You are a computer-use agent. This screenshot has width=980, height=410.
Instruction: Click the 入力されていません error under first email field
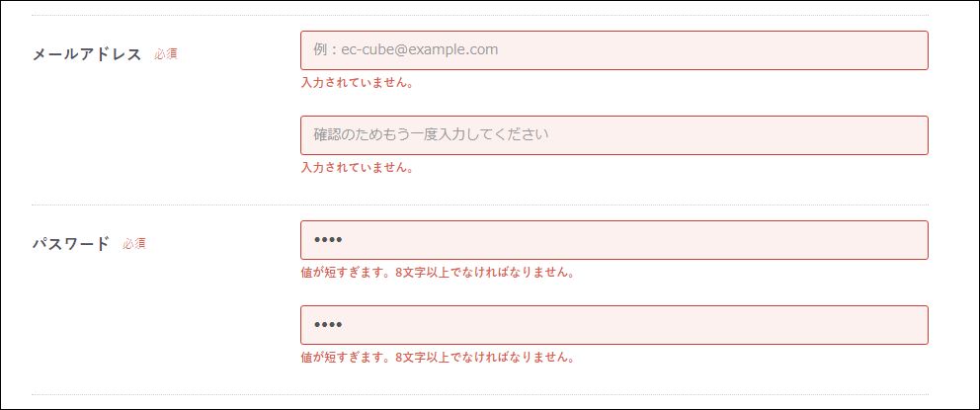pyautogui.click(x=357, y=83)
